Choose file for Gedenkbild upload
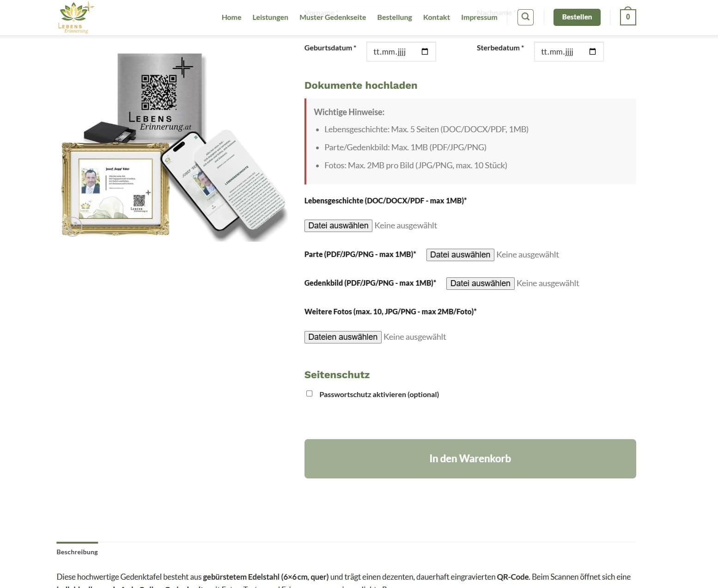 click(x=480, y=283)
